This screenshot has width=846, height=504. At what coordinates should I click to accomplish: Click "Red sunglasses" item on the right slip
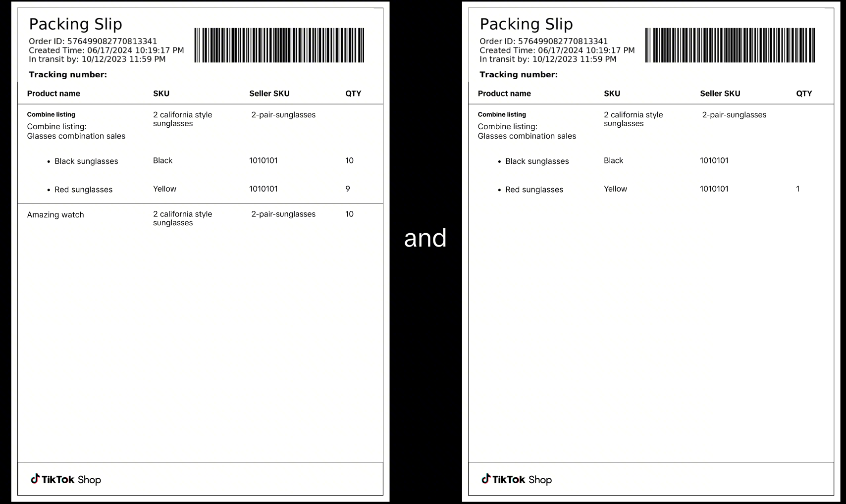point(534,190)
